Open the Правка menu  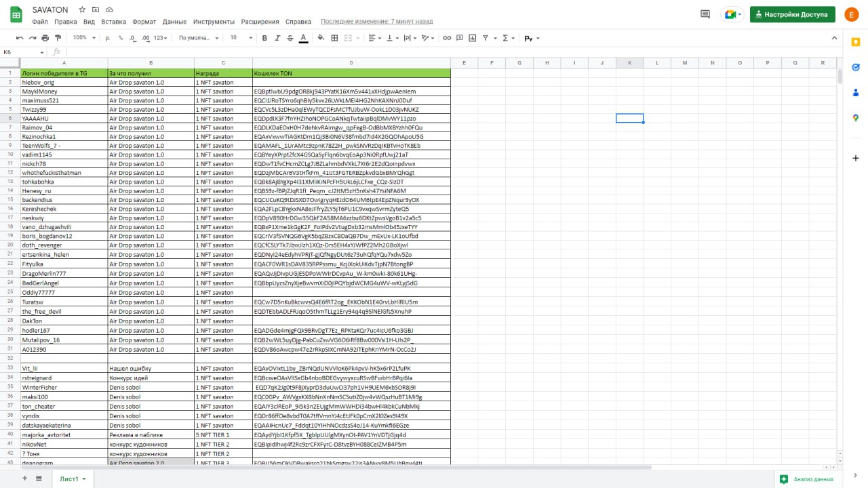[x=66, y=22]
